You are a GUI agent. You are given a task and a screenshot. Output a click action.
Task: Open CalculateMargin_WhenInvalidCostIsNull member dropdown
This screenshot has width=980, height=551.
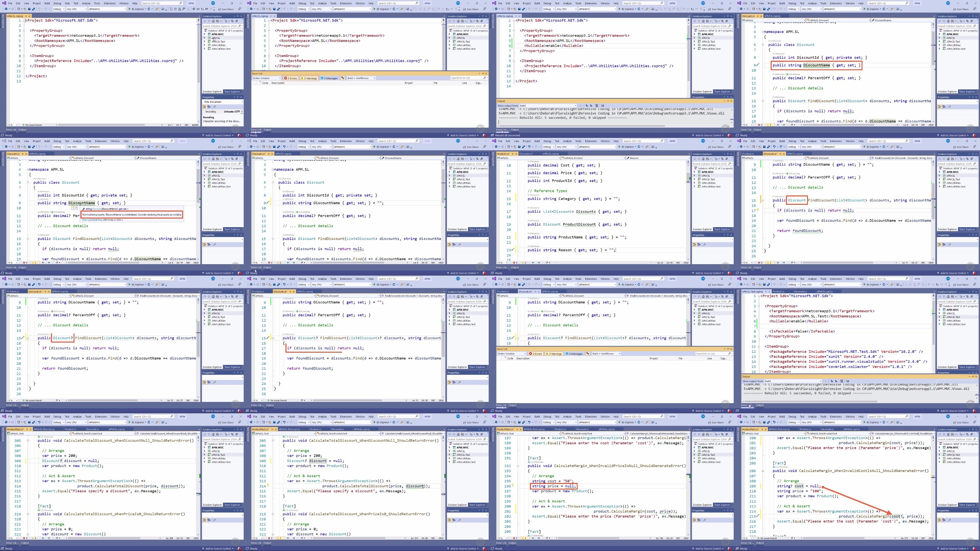[903, 434]
